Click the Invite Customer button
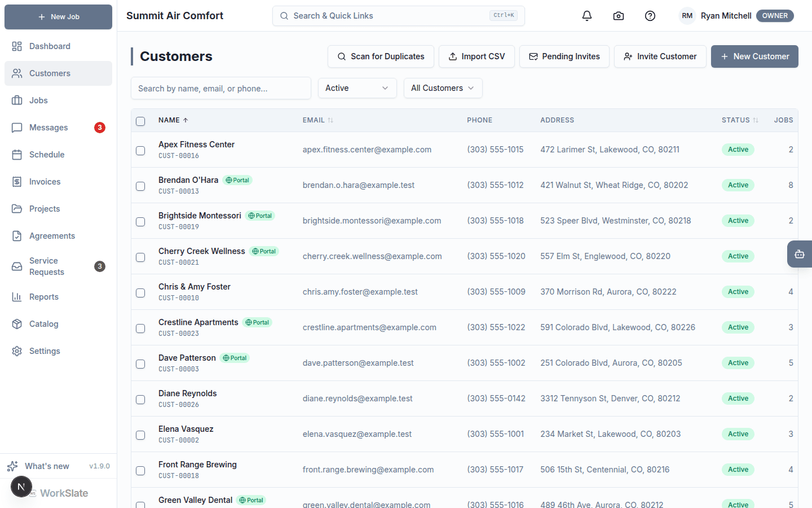The width and height of the screenshot is (812, 508). [660, 56]
